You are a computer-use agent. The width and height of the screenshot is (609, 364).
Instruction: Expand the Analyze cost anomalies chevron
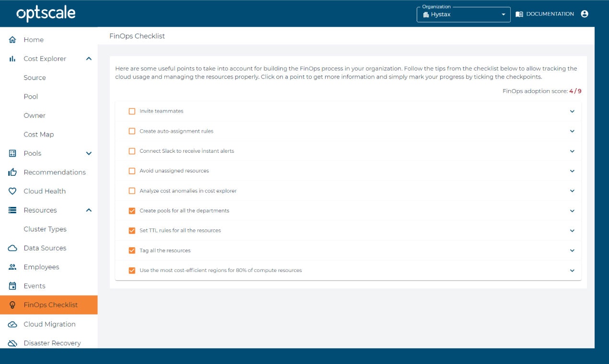tap(572, 191)
